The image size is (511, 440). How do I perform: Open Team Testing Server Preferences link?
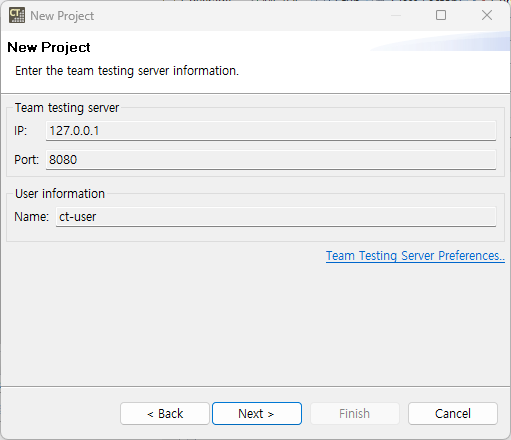click(415, 256)
